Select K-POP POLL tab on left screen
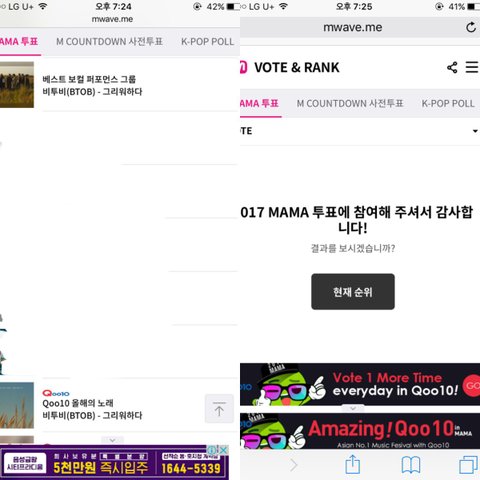Image resolution: width=480 pixels, height=480 pixels. [x=207, y=42]
